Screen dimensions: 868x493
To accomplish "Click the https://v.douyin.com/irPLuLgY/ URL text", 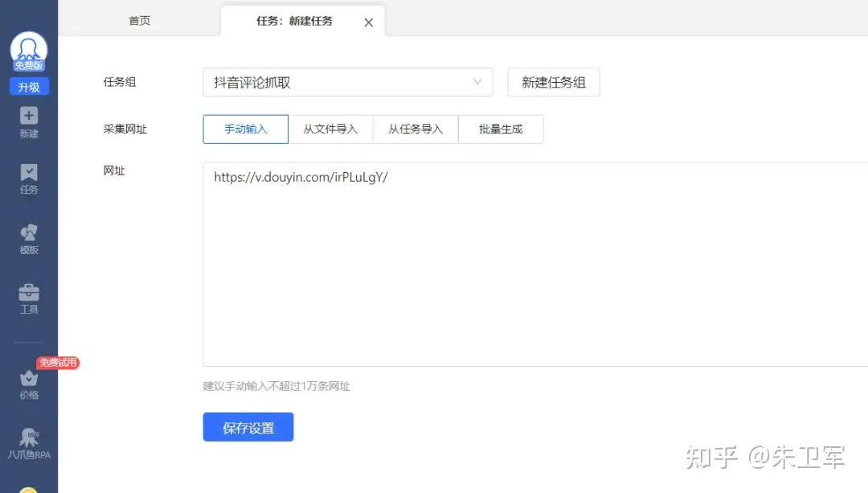I will (x=301, y=177).
